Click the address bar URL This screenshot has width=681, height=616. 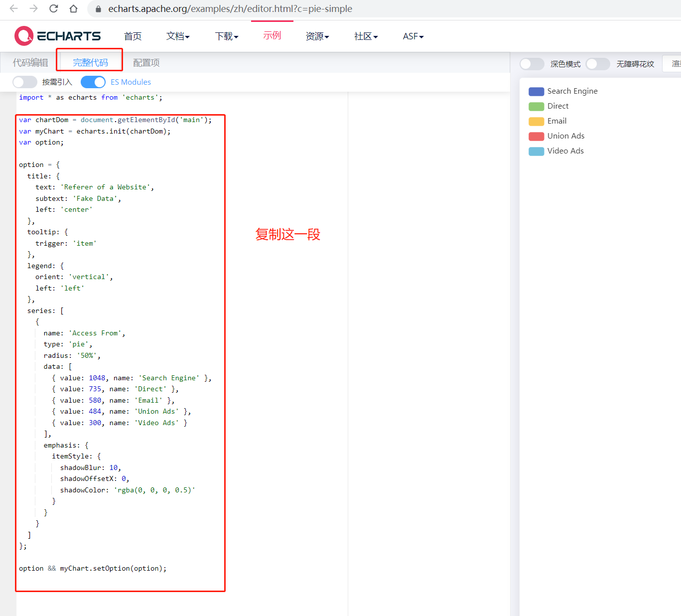pos(230,8)
